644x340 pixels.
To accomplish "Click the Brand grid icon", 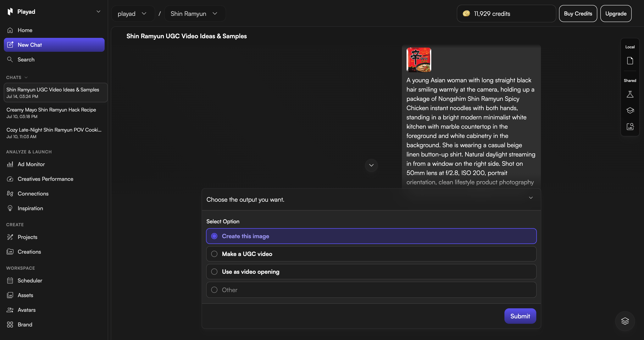I will pos(10,325).
